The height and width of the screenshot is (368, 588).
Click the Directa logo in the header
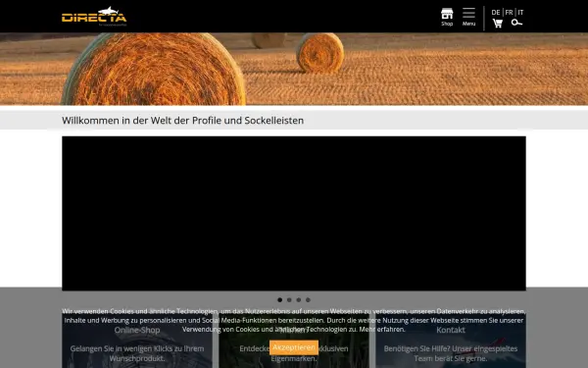click(x=94, y=16)
